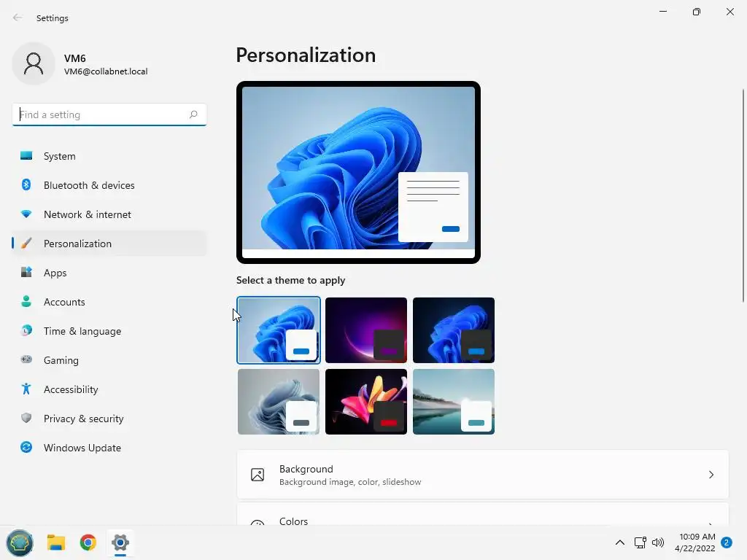Open Network & internet settings
The height and width of the screenshot is (560, 747).
109,214
